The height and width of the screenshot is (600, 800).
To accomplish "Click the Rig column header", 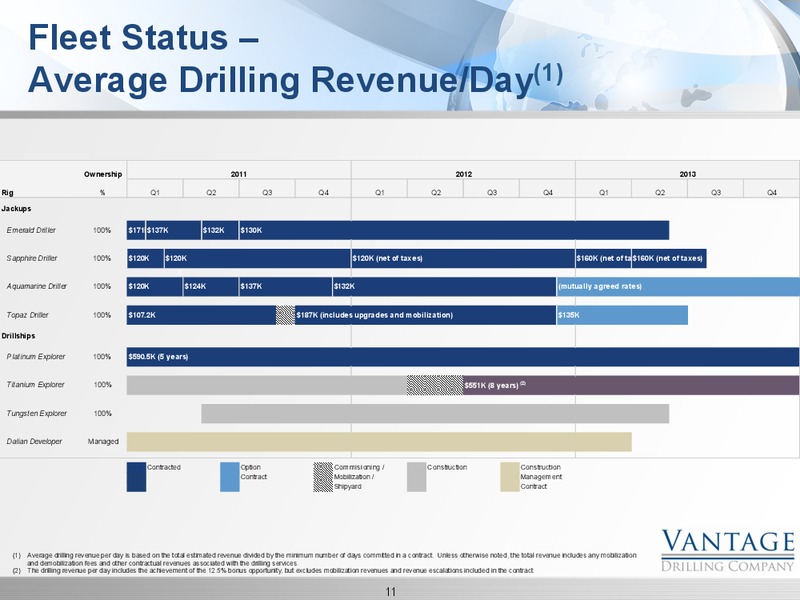I will click(7, 192).
